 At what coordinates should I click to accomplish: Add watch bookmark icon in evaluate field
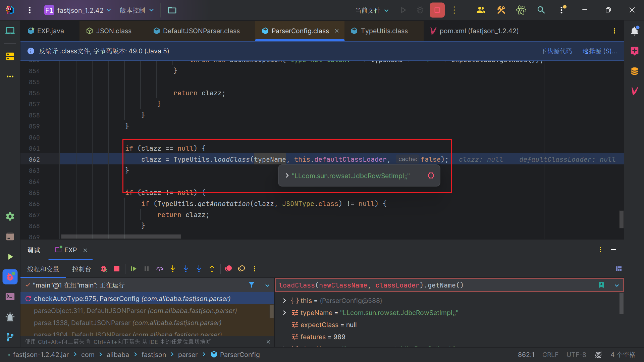(x=601, y=285)
